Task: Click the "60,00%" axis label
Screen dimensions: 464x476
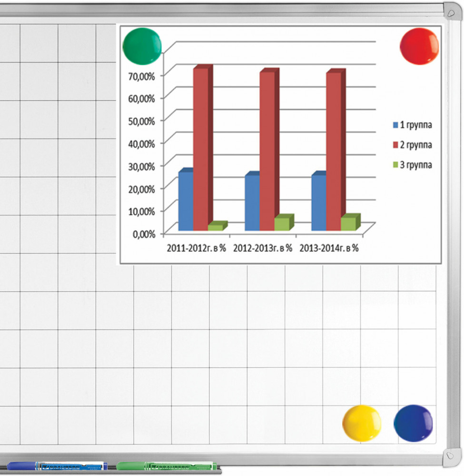Action: 141,99
